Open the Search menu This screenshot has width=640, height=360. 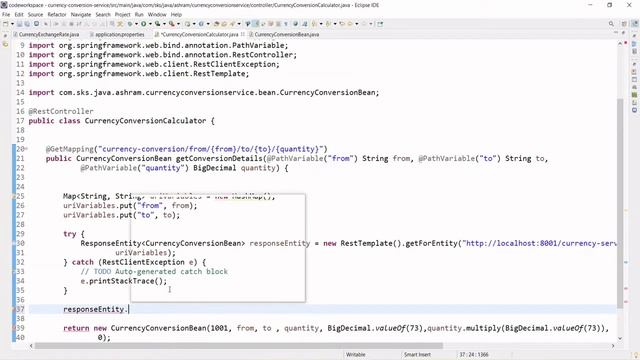(x=103, y=14)
